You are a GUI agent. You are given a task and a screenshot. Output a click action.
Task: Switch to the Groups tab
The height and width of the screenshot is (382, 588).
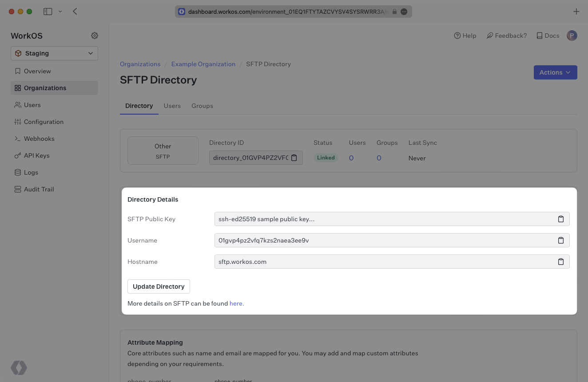[202, 106]
